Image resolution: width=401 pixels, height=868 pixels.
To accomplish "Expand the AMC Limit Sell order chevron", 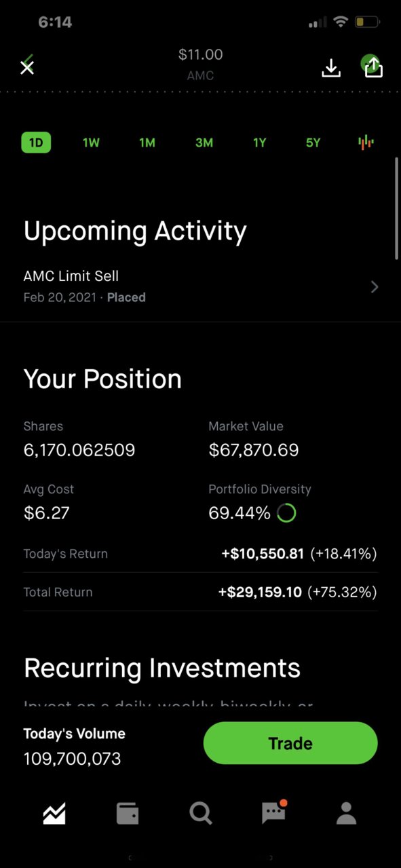I will tap(375, 286).
